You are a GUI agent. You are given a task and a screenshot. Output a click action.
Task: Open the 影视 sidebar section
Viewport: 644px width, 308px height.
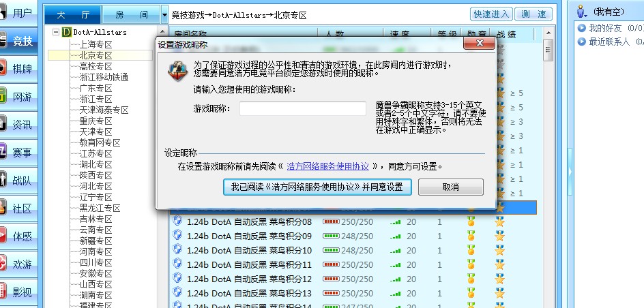pyautogui.click(x=18, y=292)
